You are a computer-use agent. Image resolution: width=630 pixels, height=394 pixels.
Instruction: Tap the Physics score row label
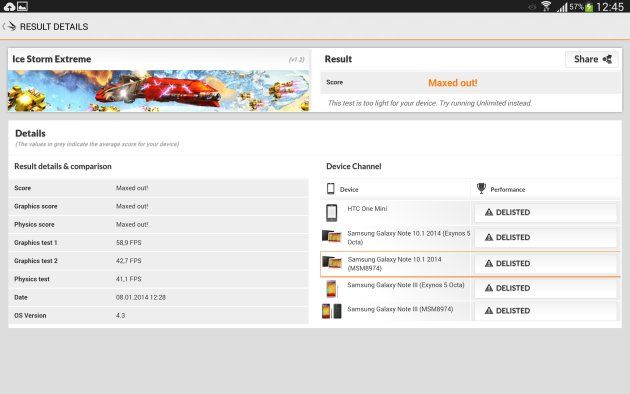click(34, 224)
